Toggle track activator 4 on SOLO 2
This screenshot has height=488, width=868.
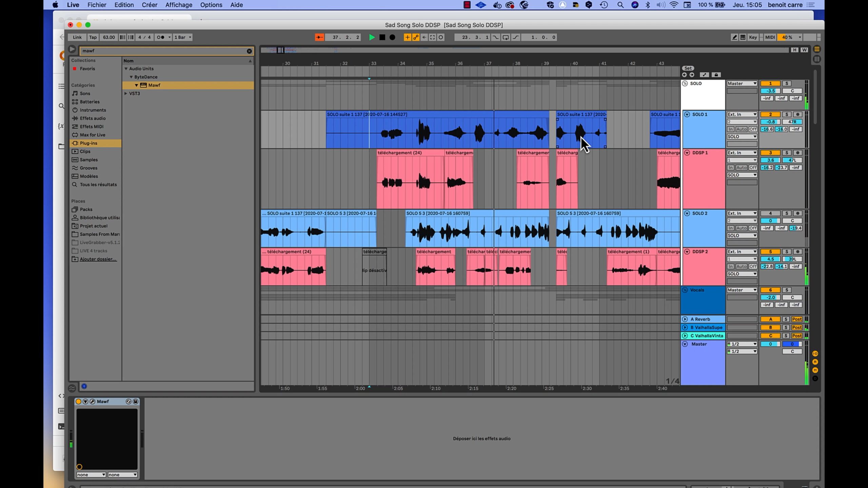(x=770, y=213)
